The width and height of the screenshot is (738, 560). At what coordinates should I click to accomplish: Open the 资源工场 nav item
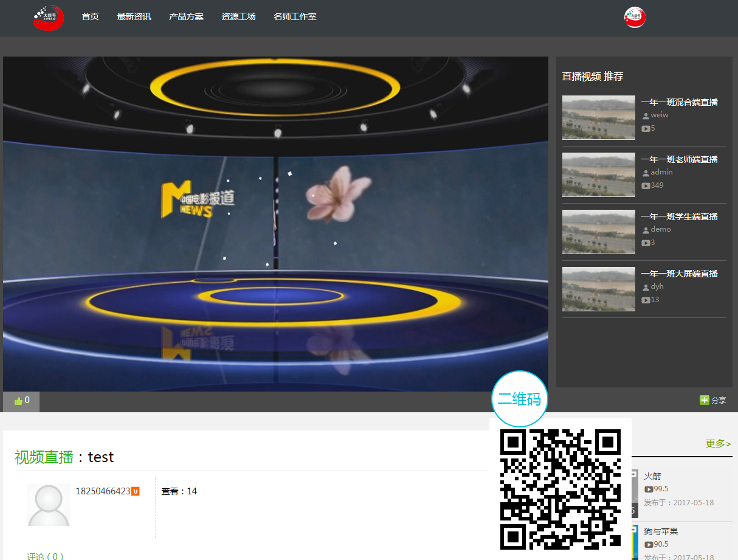(x=239, y=16)
